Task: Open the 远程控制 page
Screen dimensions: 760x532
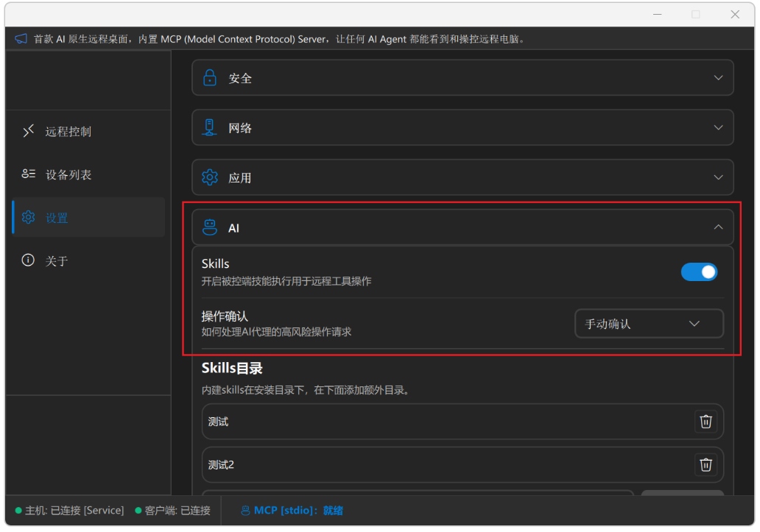Action: tap(88, 131)
